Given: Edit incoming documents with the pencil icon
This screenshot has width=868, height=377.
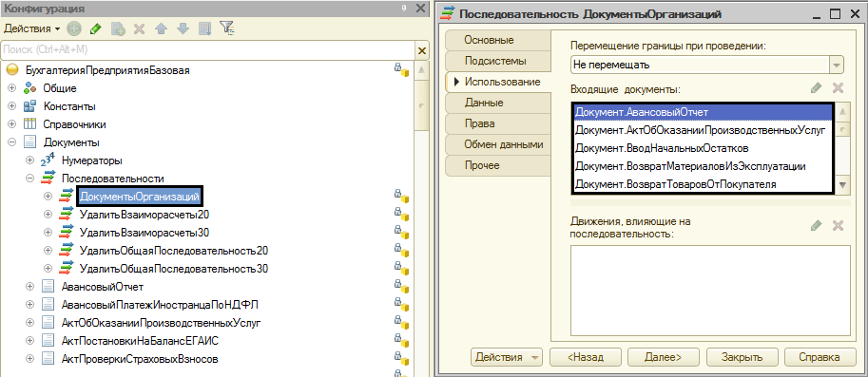Looking at the screenshot, I should pyautogui.click(x=816, y=88).
